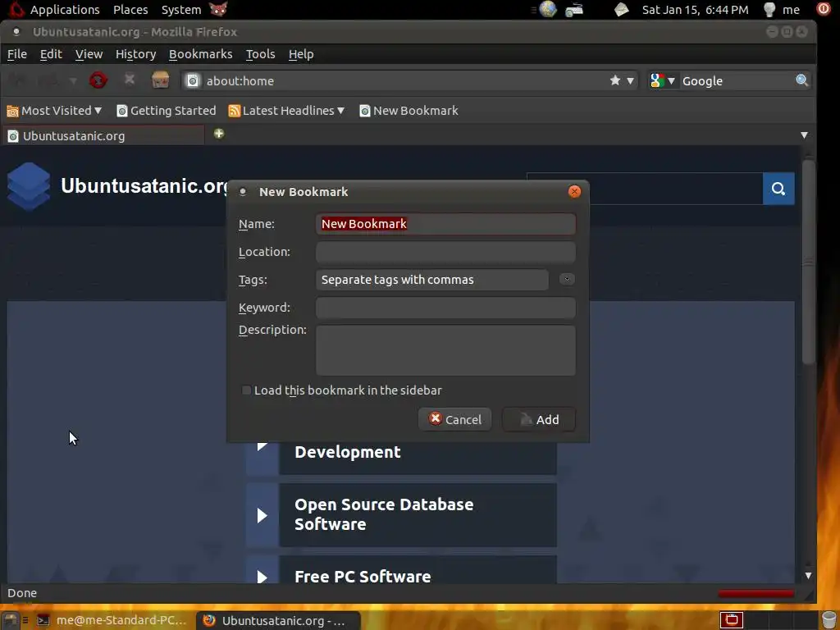Open the View menu
The width and height of the screenshot is (840, 630).
[x=89, y=54]
